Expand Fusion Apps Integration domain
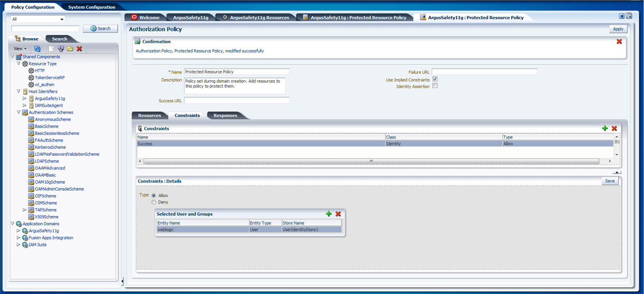 click(18, 238)
